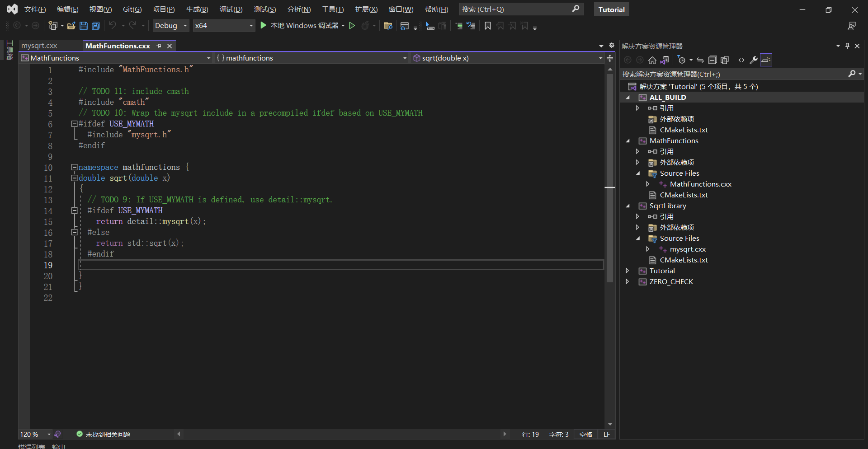
Task: Click Sync with Active Document arrows icon
Action: click(x=700, y=60)
